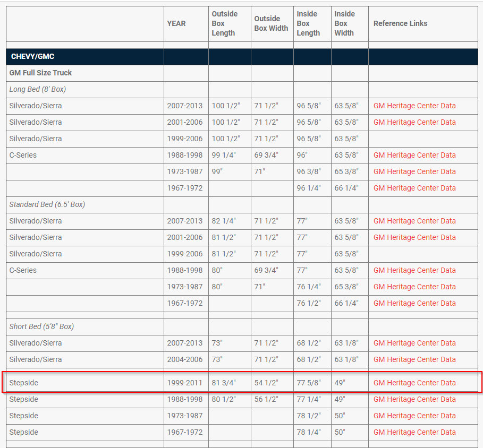This screenshot has height=448, width=483.
Task: Click the 81 3/4" outside length cell
Action: coord(224,383)
